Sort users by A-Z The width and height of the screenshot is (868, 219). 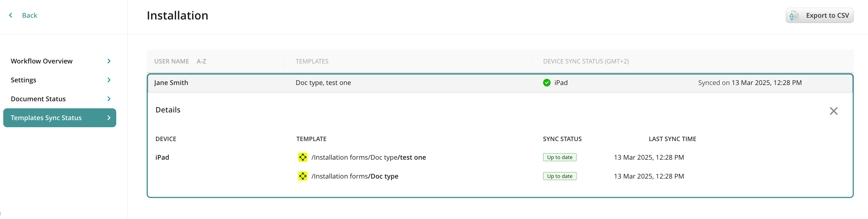point(201,61)
